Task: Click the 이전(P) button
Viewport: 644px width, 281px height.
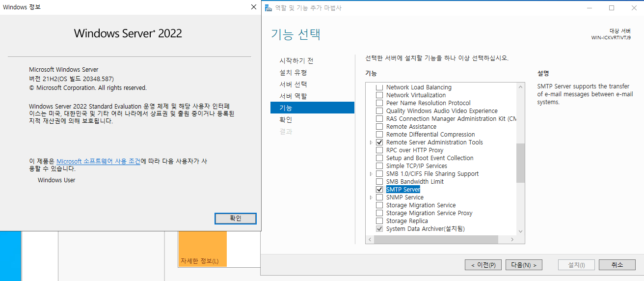Action: tap(483, 265)
